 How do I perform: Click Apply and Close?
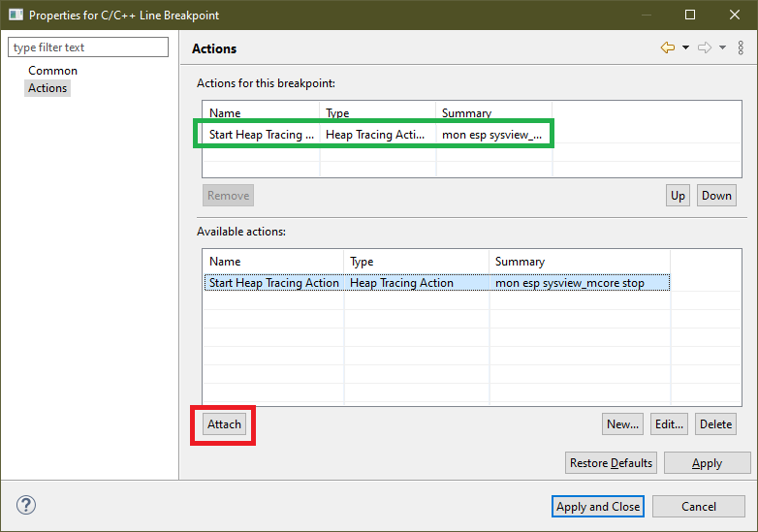click(x=598, y=506)
